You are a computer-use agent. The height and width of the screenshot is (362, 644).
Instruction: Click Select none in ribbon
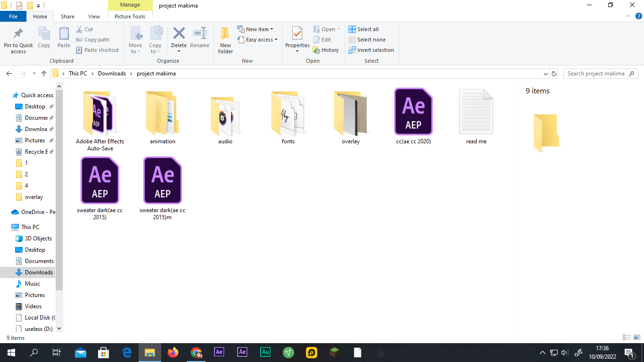367,40
